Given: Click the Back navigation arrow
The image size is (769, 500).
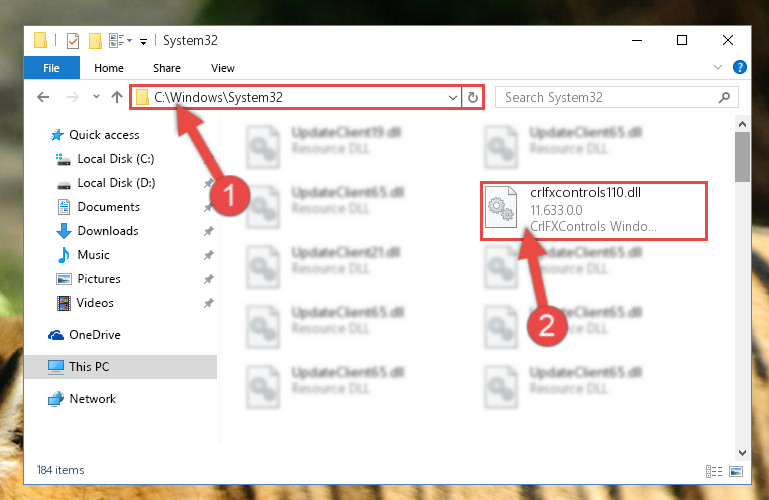Looking at the screenshot, I should 43,97.
